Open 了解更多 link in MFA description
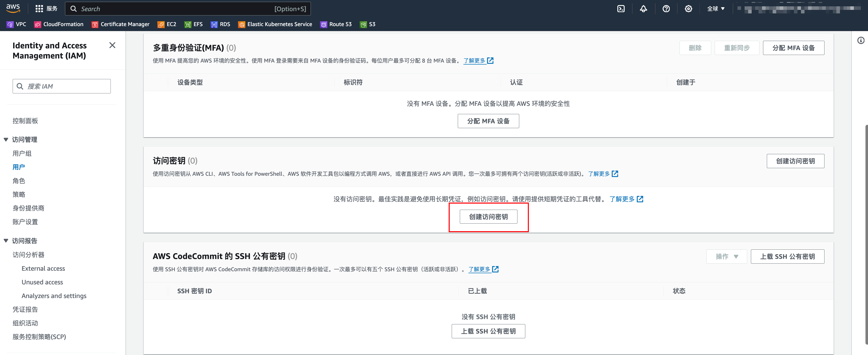The height and width of the screenshot is (355, 868). point(478,61)
